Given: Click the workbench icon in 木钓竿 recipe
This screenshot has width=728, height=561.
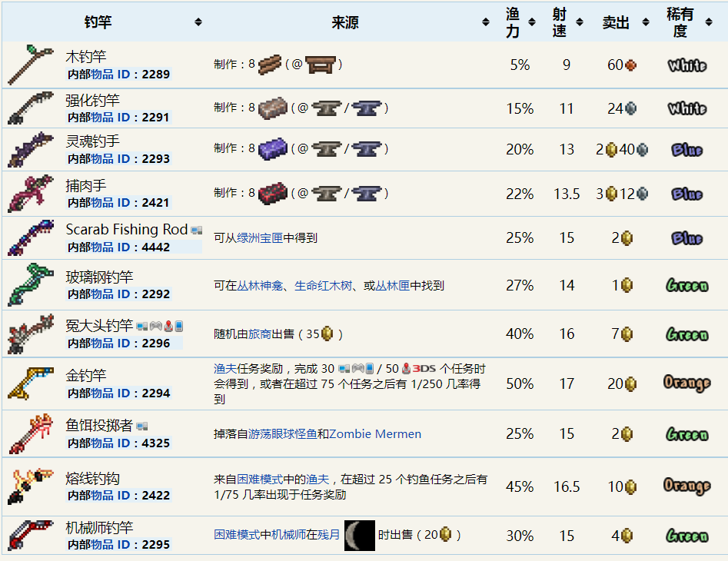Looking at the screenshot, I should [320, 65].
